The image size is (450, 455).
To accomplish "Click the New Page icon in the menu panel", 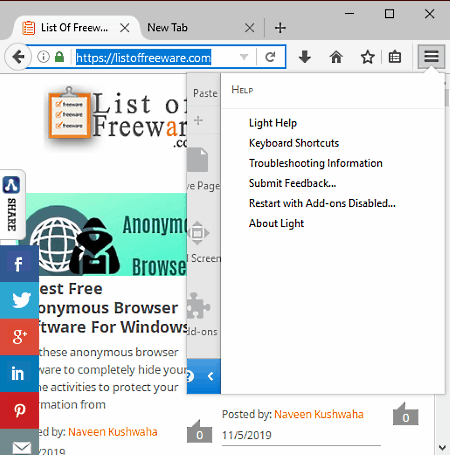I will click(198, 160).
